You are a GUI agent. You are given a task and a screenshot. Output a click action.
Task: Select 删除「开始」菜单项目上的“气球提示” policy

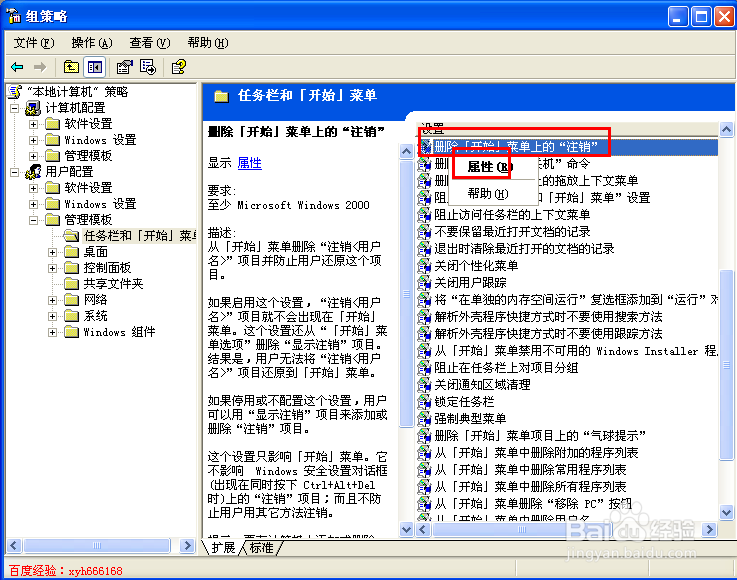click(540, 435)
